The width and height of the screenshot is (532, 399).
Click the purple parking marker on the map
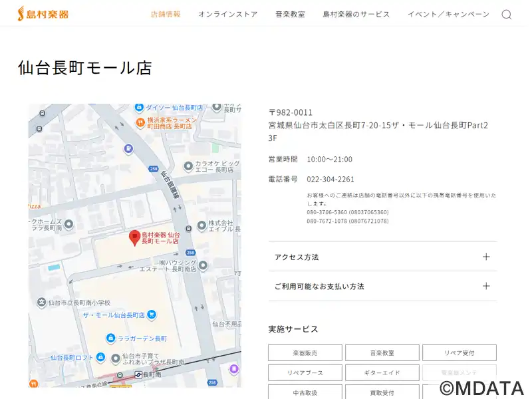point(128,148)
